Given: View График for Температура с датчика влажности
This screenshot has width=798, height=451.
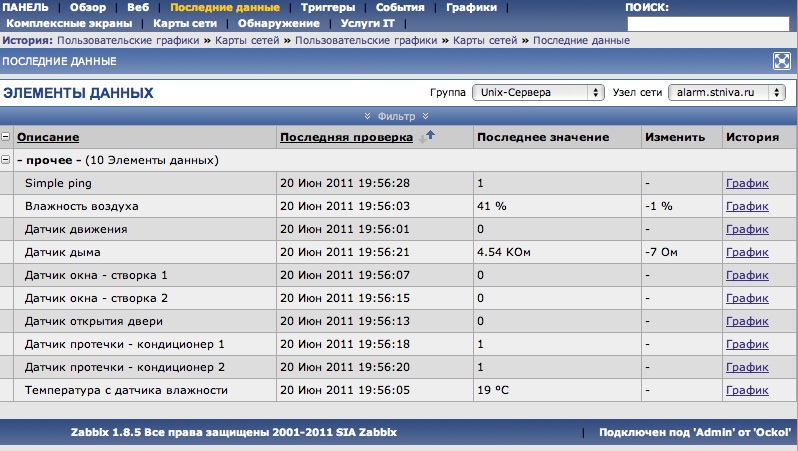Looking at the screenshot, I should pos(747,390).
